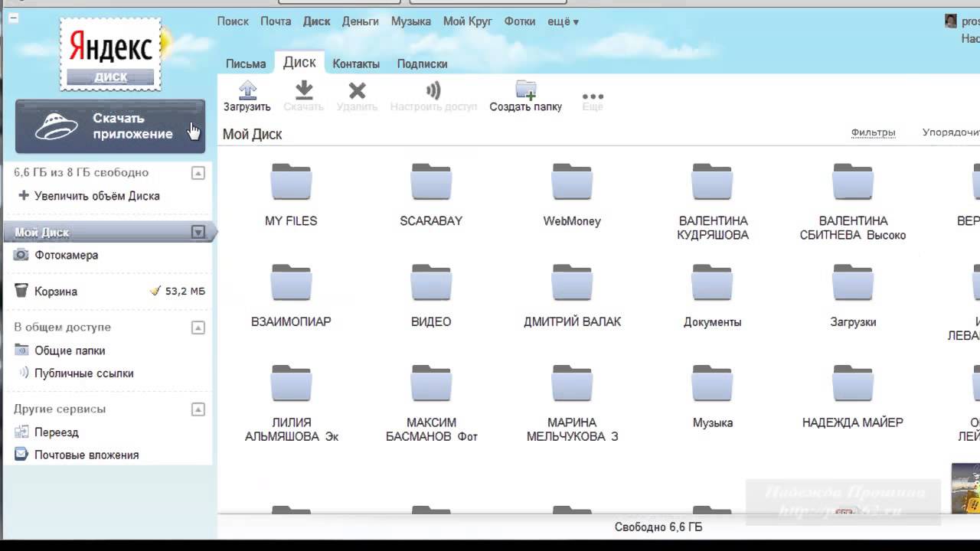Click the Создать папку folder icon
The height and width of the screenshot is (551, 980).
click(526, 90)
